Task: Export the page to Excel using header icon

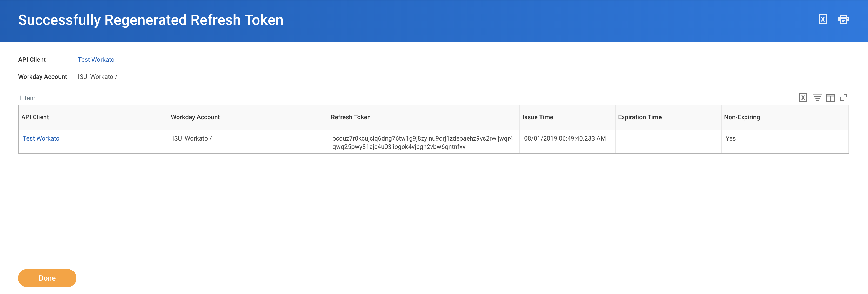Action: (x=823, y=19)
